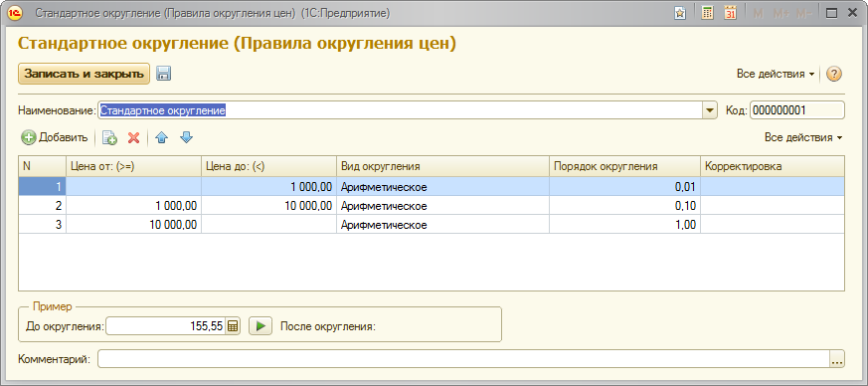This screenshot has width=868, height=386.
Task: Open Комментарий ellipsis button
Action: (837, 359)
